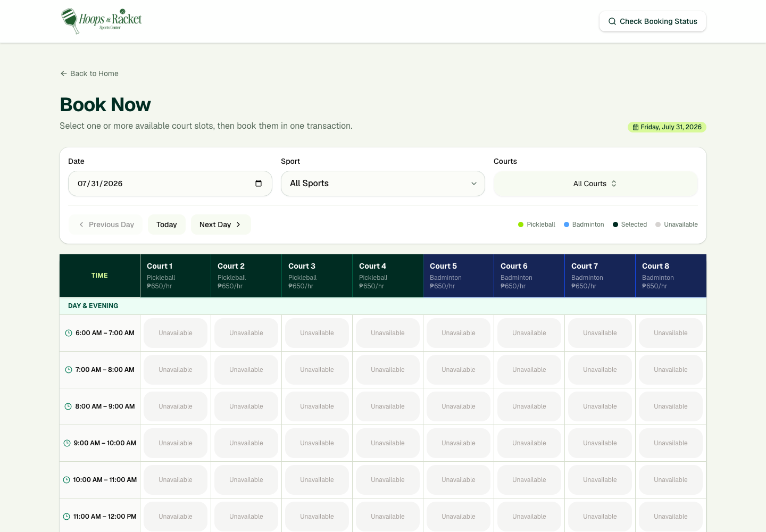
Task: Click the green Pickleball legend dot
Action: pos(521,225)
